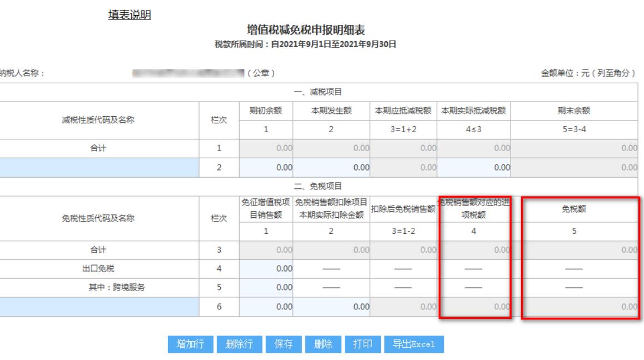Click the 增加行 button
Screen dimensions: 644x360
[x=191, y=344]
